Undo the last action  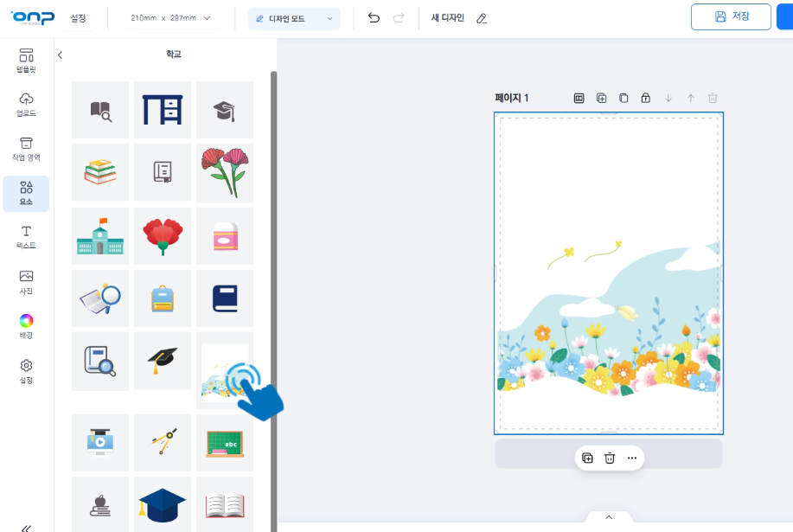tap(374, 17)
